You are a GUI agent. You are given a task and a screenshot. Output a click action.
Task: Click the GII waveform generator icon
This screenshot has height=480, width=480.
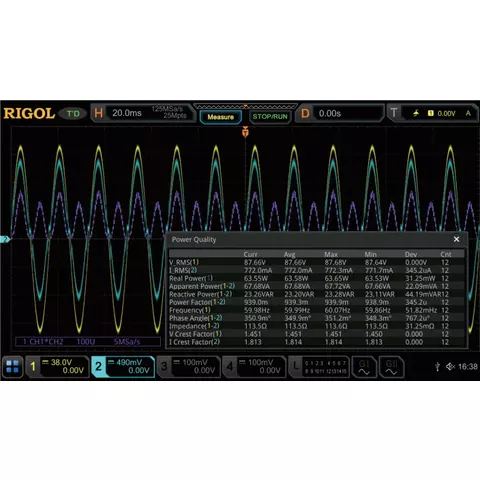(391, 367)
